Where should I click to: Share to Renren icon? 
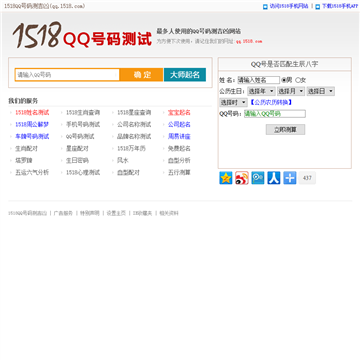pyautogui.click(x=274, y=178)
